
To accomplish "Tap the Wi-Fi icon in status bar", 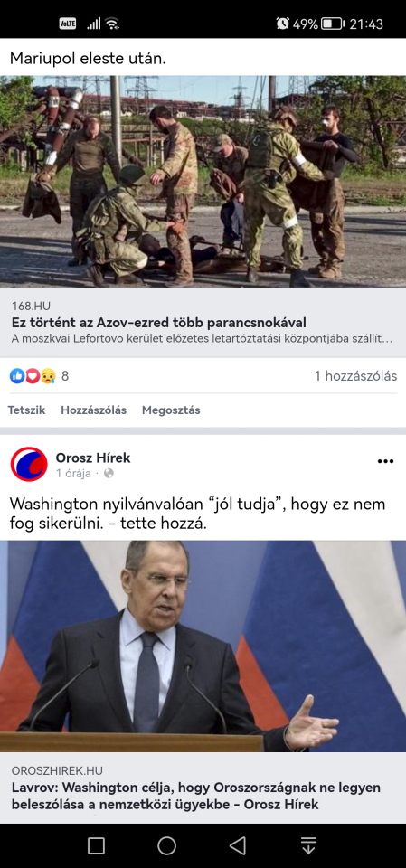I will point(112,24).
